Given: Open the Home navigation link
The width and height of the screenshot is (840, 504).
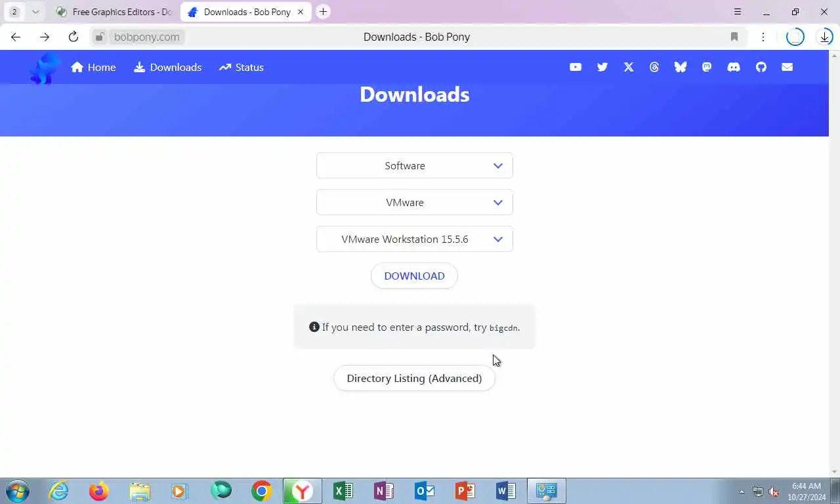Looking at the screenshot, I should [93, 67].
